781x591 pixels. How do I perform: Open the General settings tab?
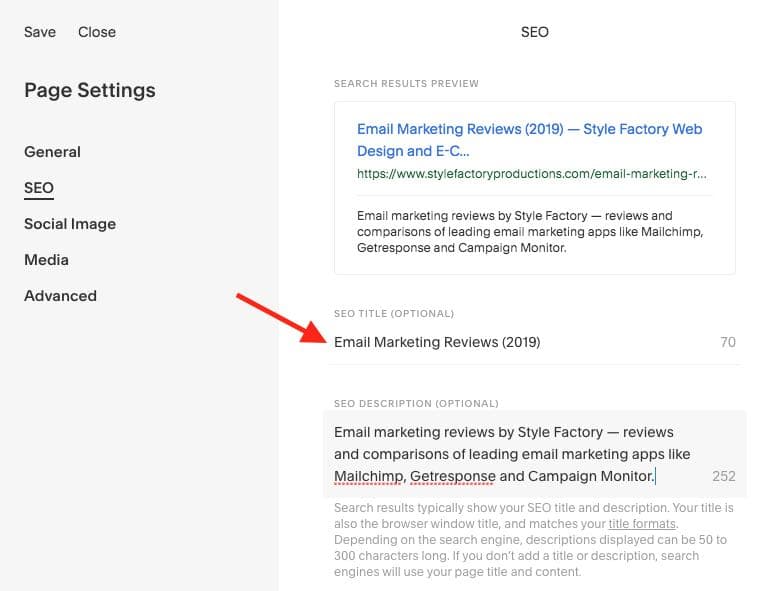[x=52, y=152]
